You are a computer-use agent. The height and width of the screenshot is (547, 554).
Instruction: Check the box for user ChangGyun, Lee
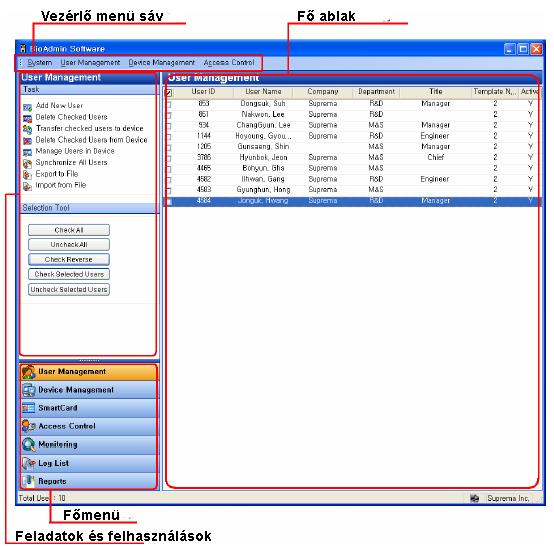(x=169, y=126)
